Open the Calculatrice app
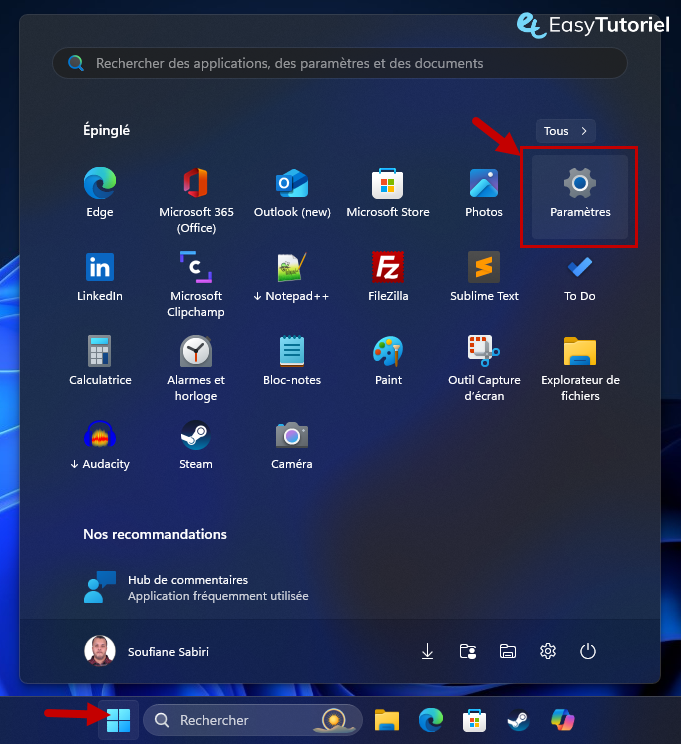The width and height of the screenshot is (681, 744). click(x=100, y=360)
